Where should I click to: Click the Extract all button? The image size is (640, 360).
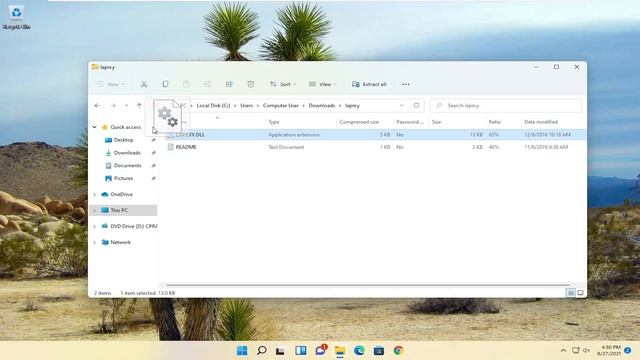369,84
